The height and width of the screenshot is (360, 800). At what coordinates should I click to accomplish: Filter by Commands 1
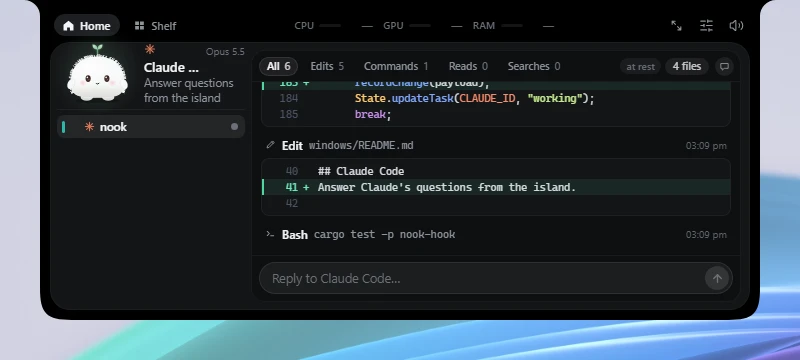(x=396, y=66)
